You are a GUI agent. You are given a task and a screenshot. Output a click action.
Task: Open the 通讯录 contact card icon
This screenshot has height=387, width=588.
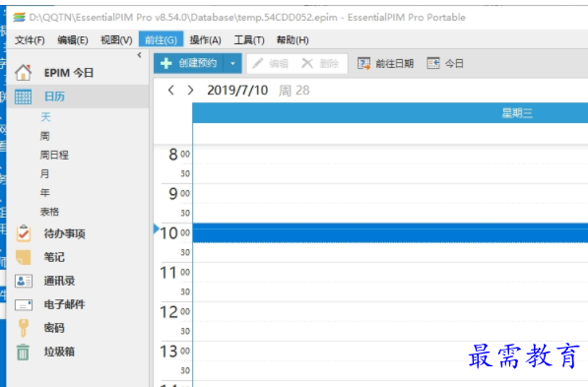pyautogui.click(x=24, y=281)
